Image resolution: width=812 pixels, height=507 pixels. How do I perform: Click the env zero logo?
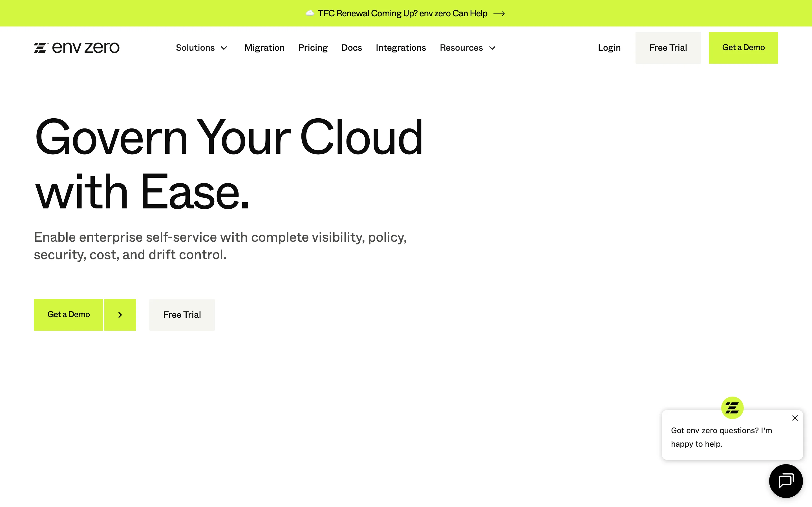76,48
